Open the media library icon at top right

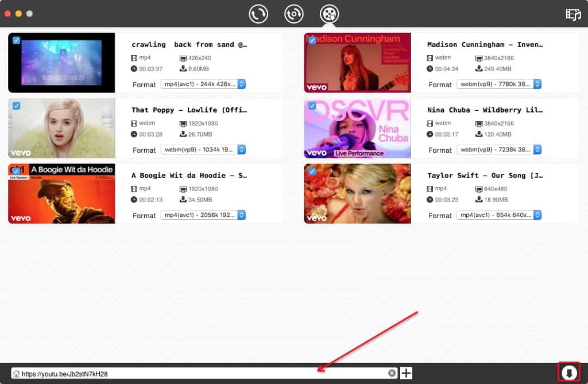(x=573, y=14)
